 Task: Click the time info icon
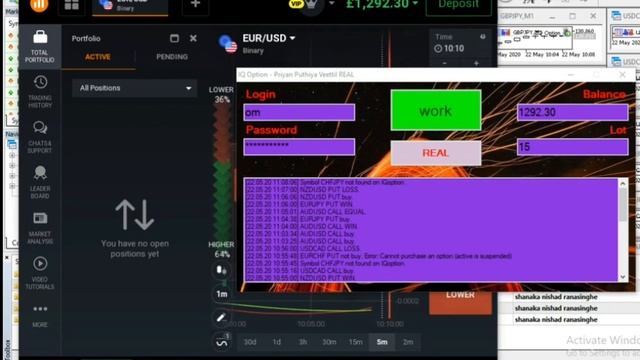coord(483,37)
